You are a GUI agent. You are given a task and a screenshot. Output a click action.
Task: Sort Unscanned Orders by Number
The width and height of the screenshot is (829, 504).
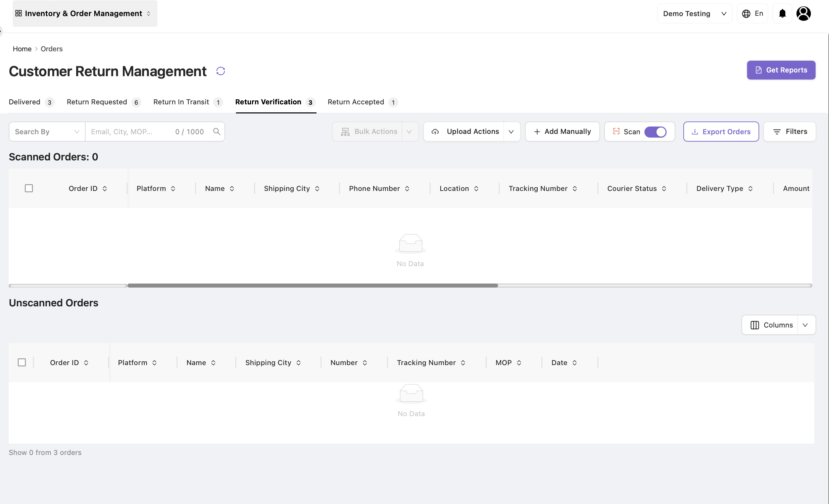click(x=365, y=363)
